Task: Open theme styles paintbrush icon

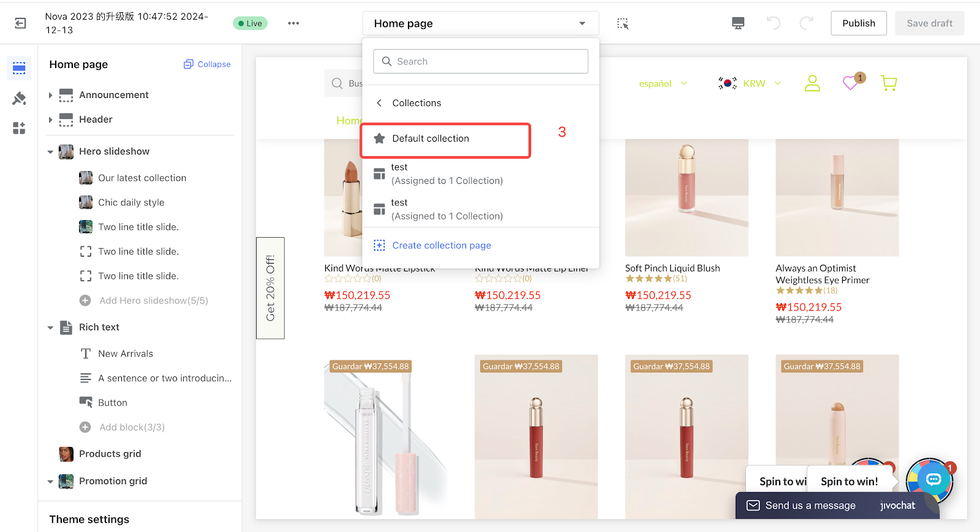Action: (19, 98)
